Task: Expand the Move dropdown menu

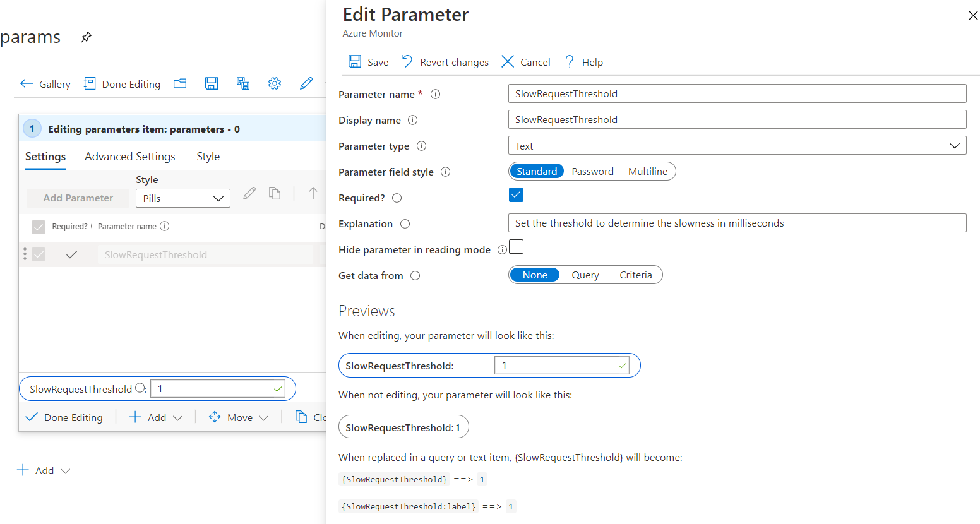Action: click(239, 417)
